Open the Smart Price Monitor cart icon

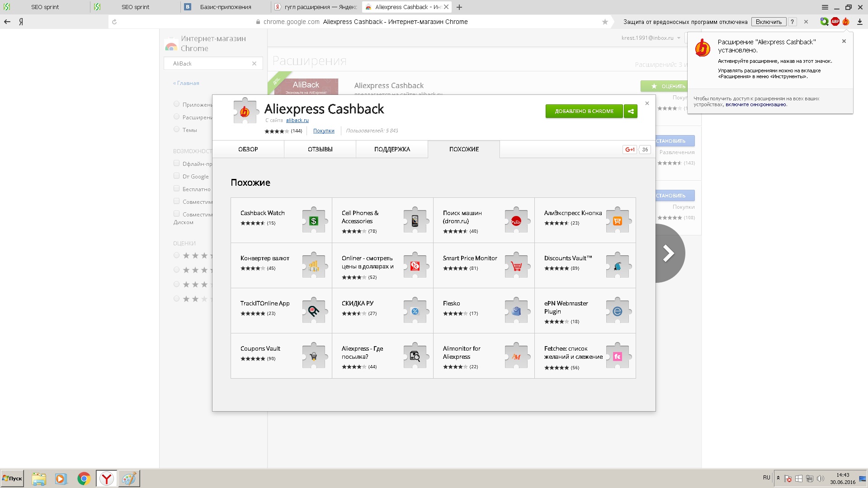pyautogui.click(x=516, y=266)
